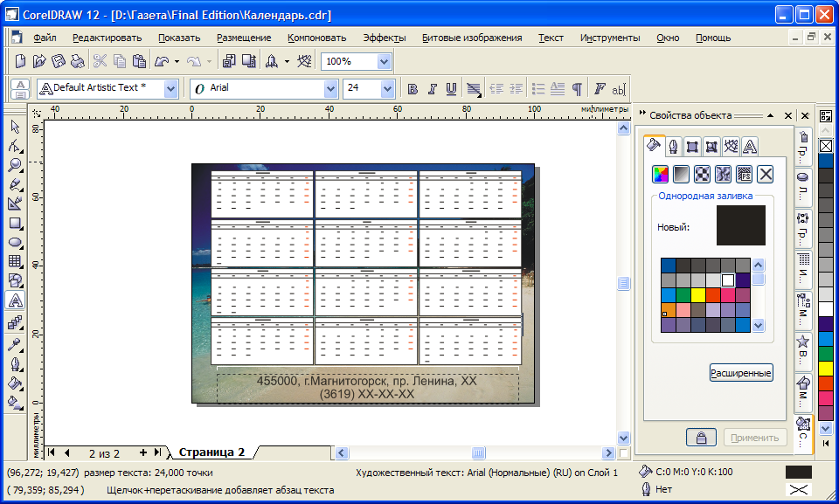Select the Text tool in the toolbox
The width and height of the screenshot is (839, 504).
tap(15, 300)
